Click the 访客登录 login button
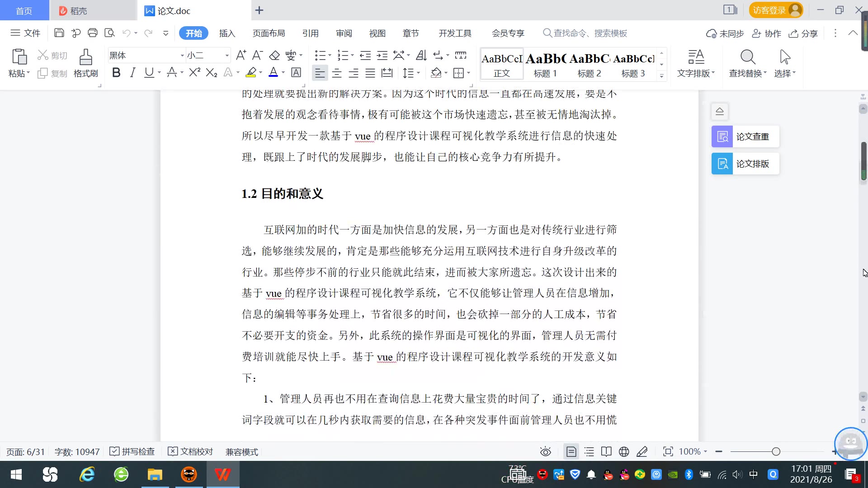This screenshot has height=488, width=868. point(776,10)
